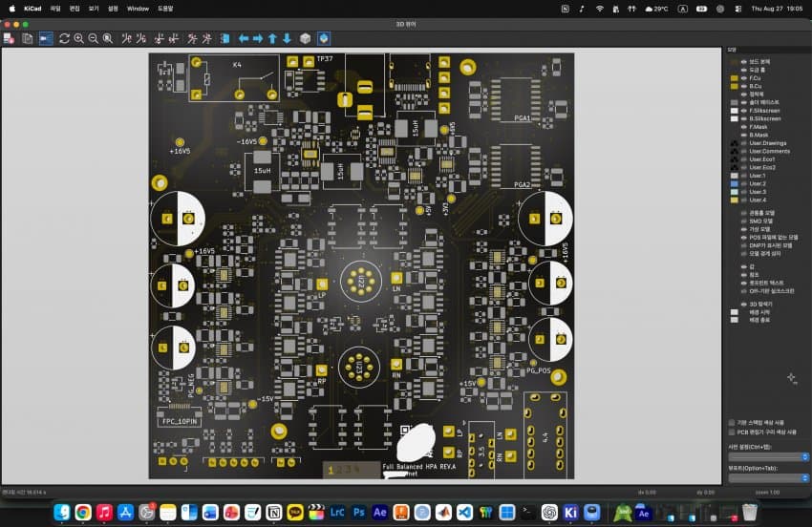Open the 도움말 (Help) menu
Viewport: 812px width, 527px height.
[x=165, y=9]
